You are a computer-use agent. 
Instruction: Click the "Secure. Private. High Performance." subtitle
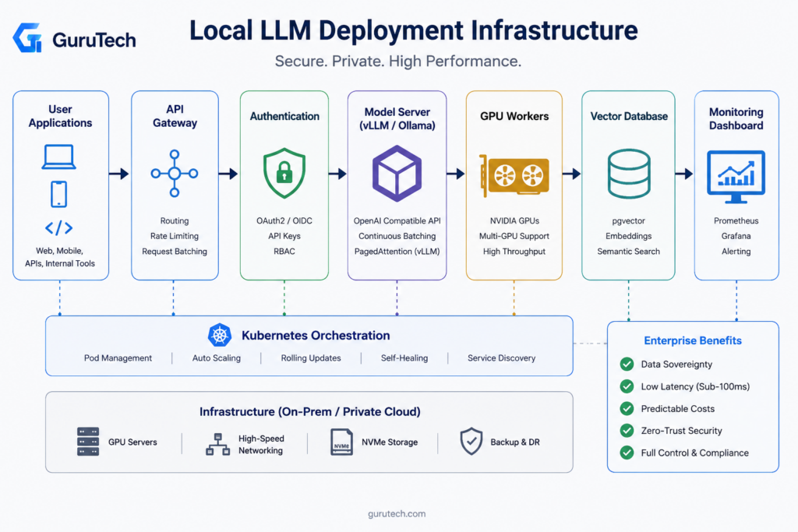[398, 61]
